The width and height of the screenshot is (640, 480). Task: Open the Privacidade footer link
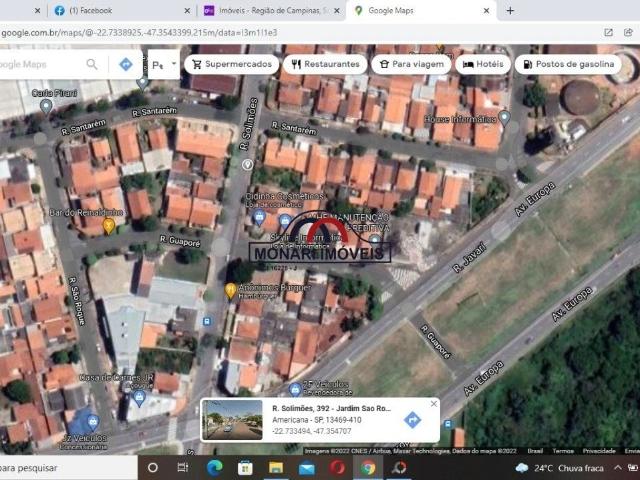tap(599, 451)
